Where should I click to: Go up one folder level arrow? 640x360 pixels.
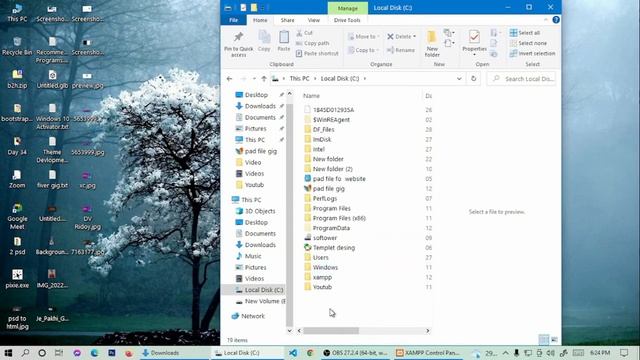pos(264,78)
